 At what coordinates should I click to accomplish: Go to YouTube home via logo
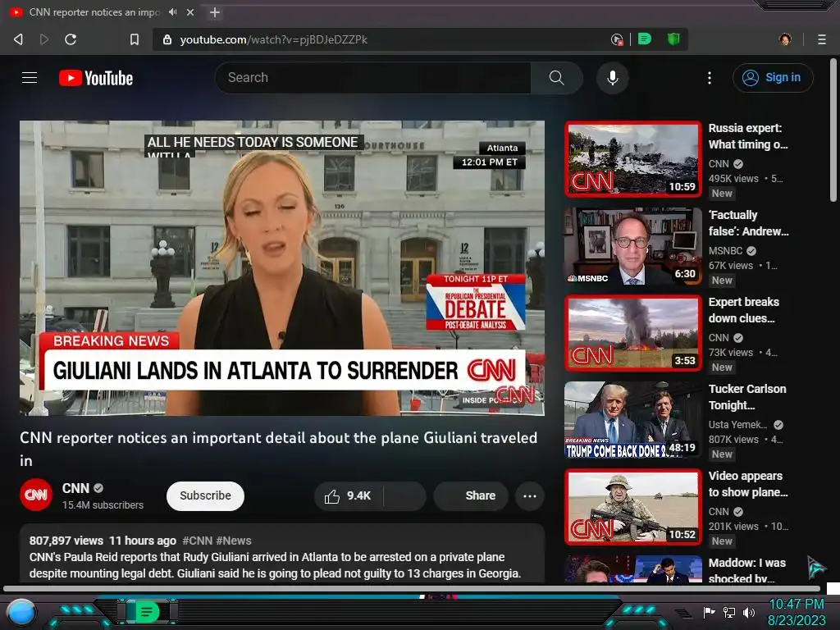96,78
